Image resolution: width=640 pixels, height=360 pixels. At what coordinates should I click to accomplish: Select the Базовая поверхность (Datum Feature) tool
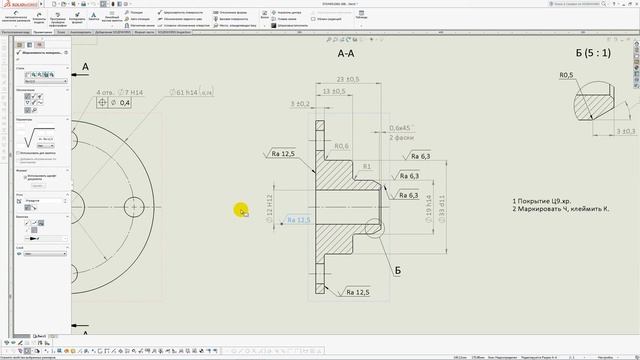pos(231,19)
